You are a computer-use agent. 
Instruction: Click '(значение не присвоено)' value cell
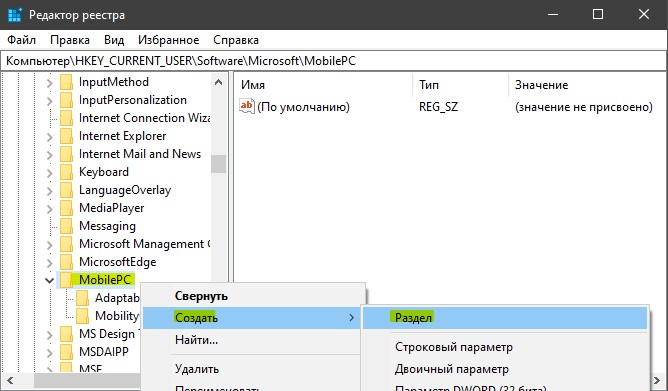click(x=584, y=106)
